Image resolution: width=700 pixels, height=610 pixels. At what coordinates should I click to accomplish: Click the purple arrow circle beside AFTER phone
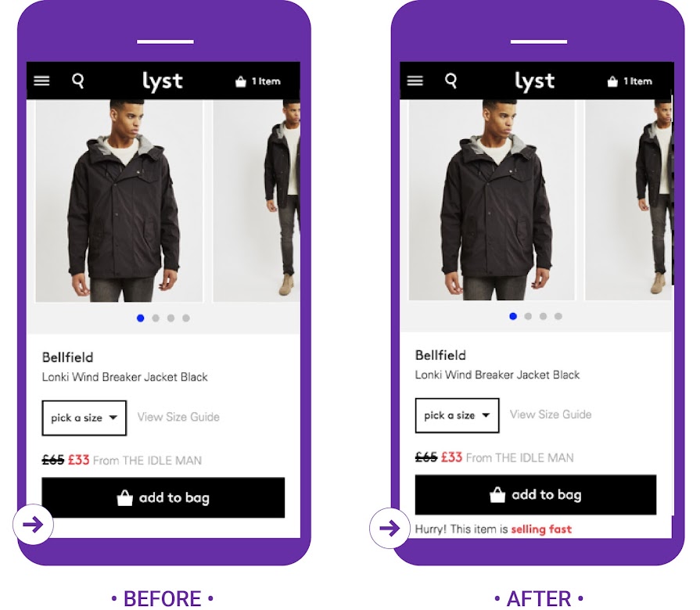pos(389,529)
